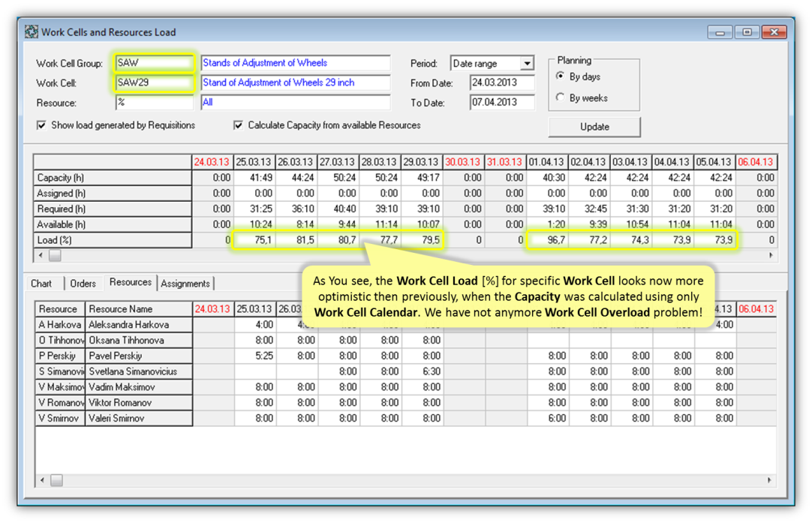Screen dimensions: 812x523
Task: Click left arrow of resources table scrollbar
Action: click(x=43, y=480)
